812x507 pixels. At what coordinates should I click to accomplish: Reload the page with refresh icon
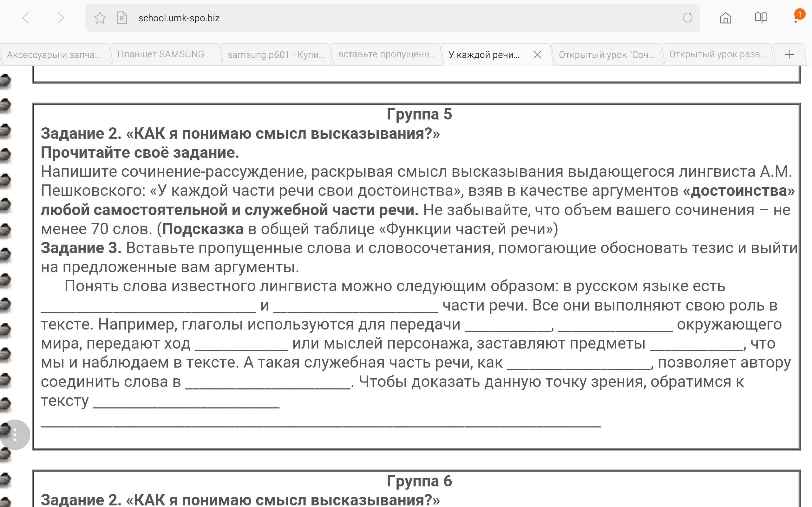point(688,18)
